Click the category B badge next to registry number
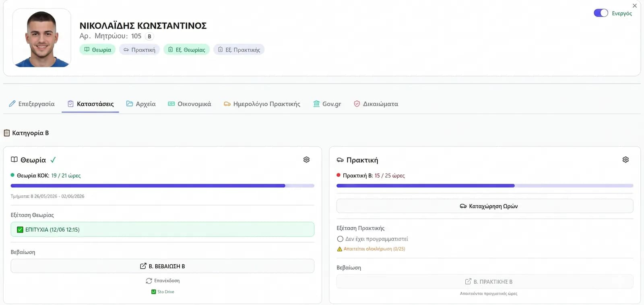Viewport: 644px width, 305px height. click(x=149, y=36)
